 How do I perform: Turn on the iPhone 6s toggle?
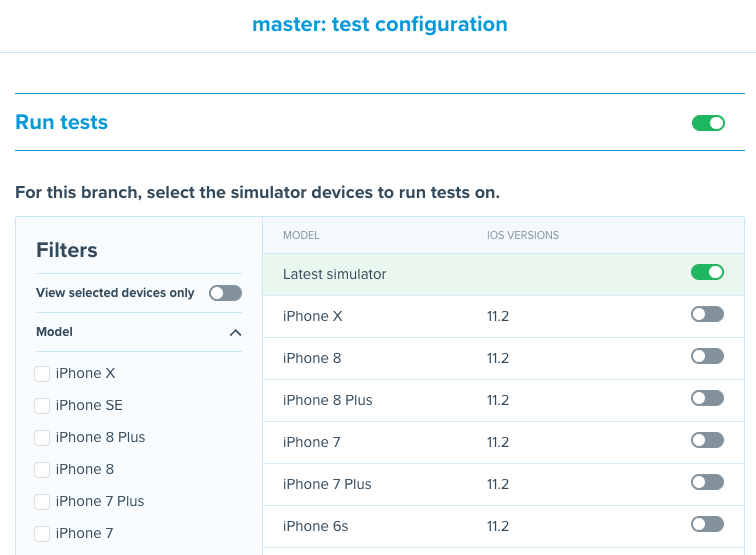coord(707,524)
